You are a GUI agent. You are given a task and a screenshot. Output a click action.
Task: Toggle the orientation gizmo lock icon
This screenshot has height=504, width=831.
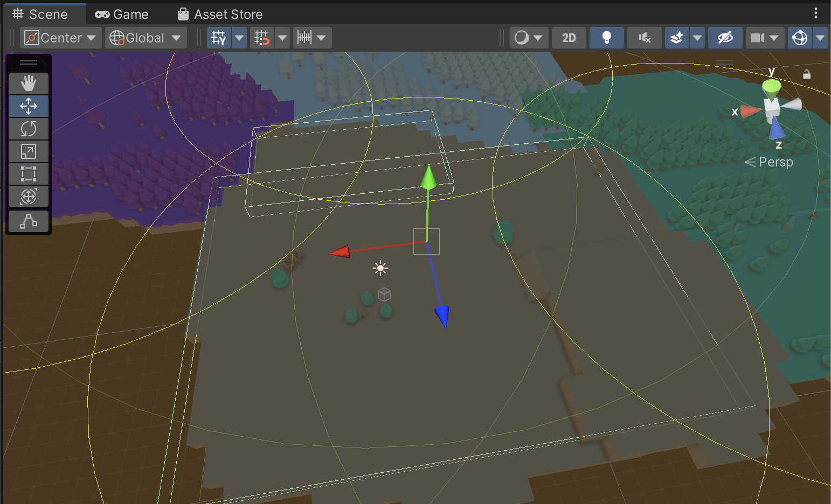pos(807,74)
